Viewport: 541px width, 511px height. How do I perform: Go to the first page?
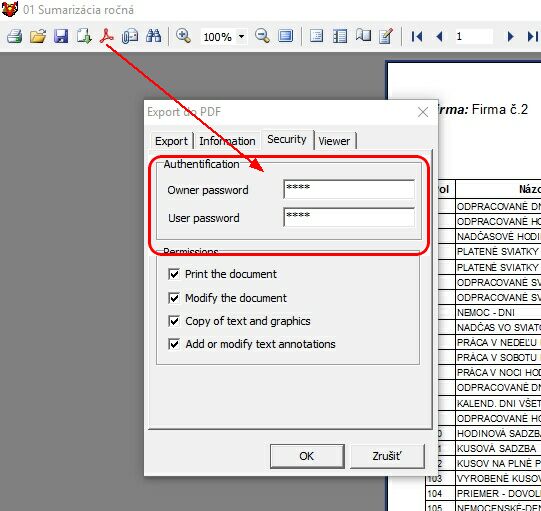(x=417, y=36)
